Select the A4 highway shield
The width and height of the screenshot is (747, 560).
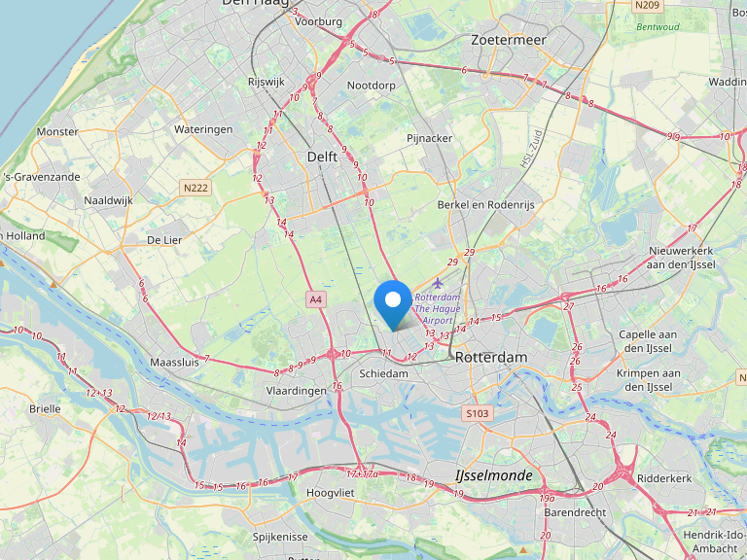pyautogui.click(x=316, y=299)
